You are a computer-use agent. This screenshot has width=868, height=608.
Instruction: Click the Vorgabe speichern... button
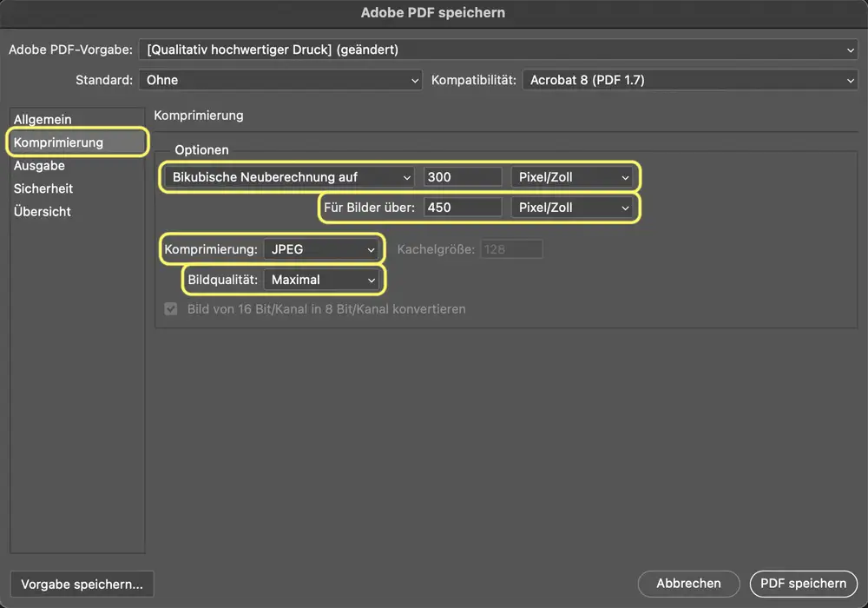tap(82, 585)
